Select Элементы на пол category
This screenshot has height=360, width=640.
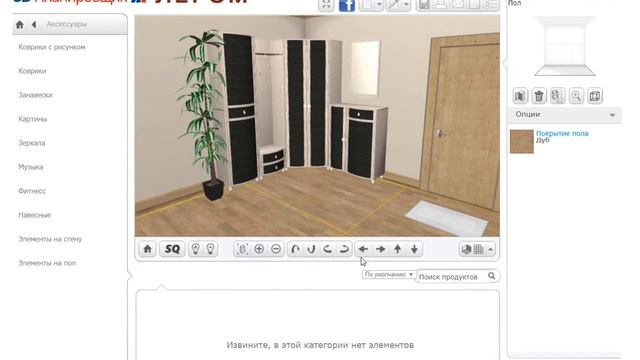(x=47, y=263)
